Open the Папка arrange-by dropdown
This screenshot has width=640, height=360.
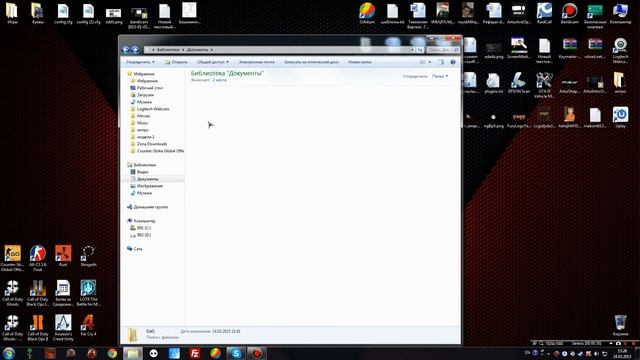pos(440,76)
